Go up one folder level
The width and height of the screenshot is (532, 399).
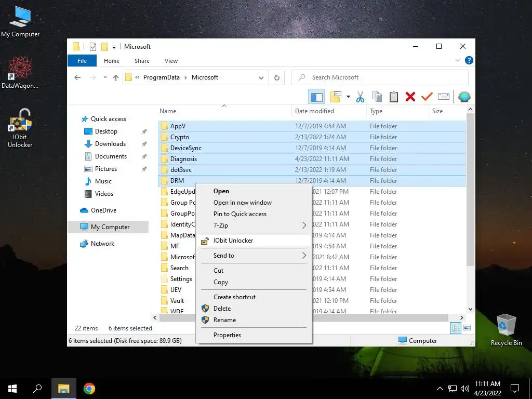pos(116,78)
